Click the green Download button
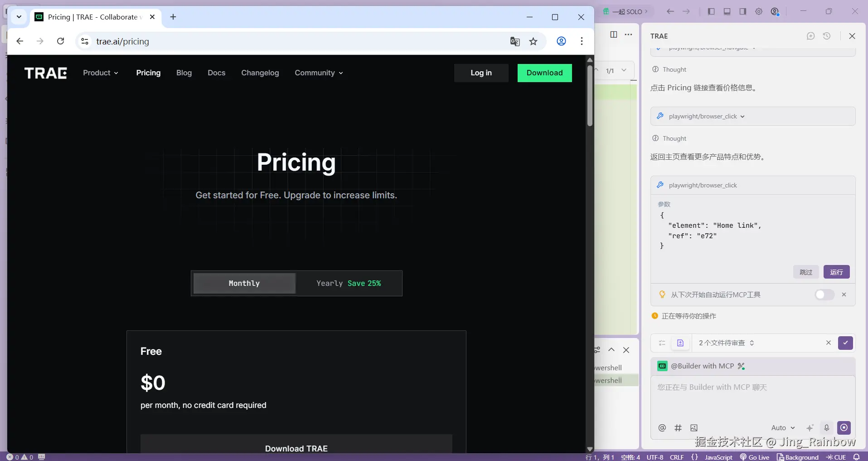The width and height of the screenshot is (868, 461). tap(544, 73)
